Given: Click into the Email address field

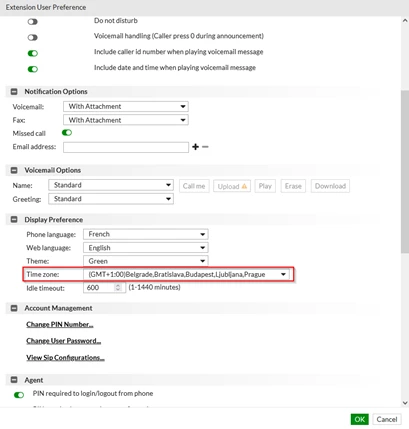Looking at the screenshot, I should [x=126, y=147].
